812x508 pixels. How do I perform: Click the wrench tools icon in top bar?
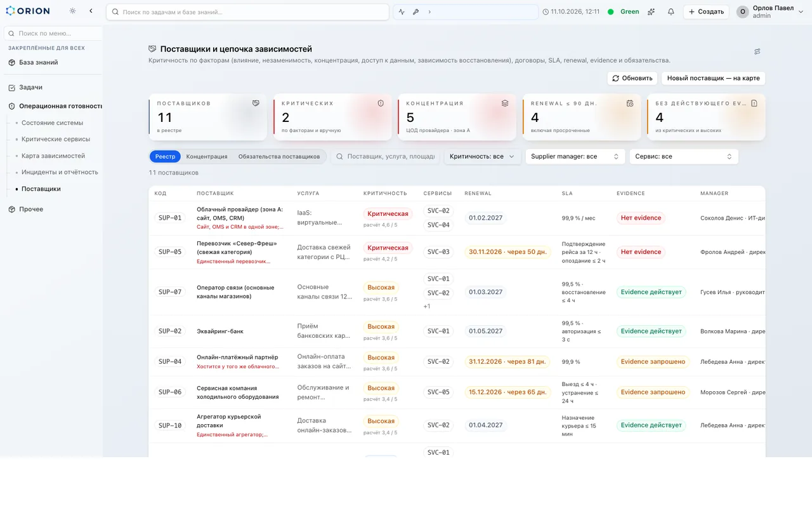click(x=416, y=12)
